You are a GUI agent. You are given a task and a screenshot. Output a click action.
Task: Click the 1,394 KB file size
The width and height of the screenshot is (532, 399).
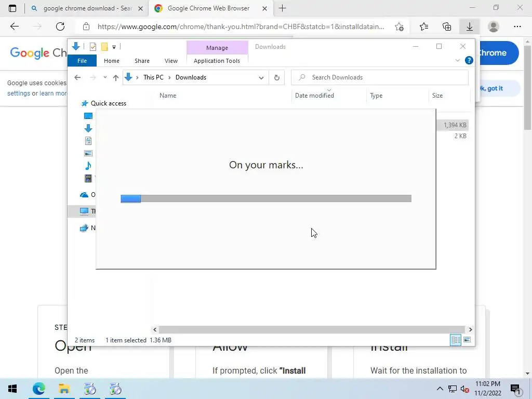coord(455,125)
